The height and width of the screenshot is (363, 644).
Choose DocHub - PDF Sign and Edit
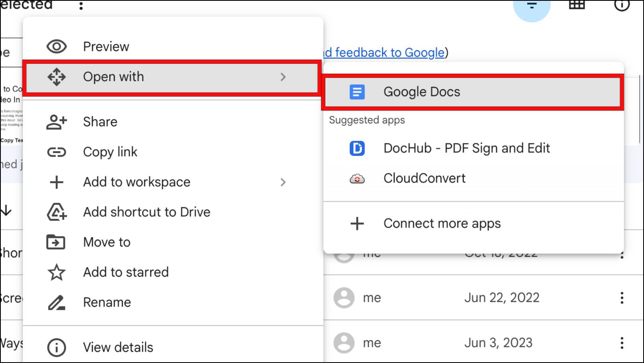click(x=473, y=148)
